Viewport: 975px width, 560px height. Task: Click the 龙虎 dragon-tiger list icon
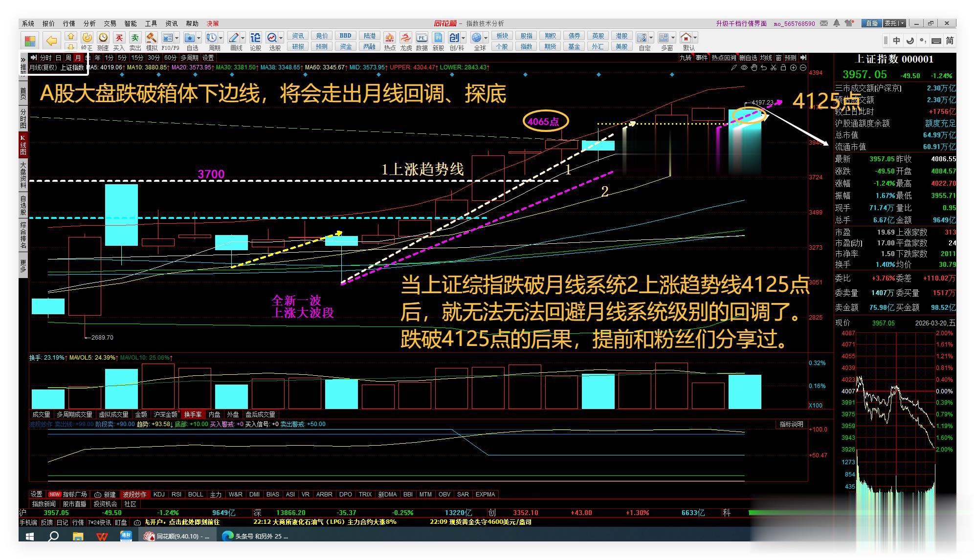pyautogui.click(x=406, y=38)
